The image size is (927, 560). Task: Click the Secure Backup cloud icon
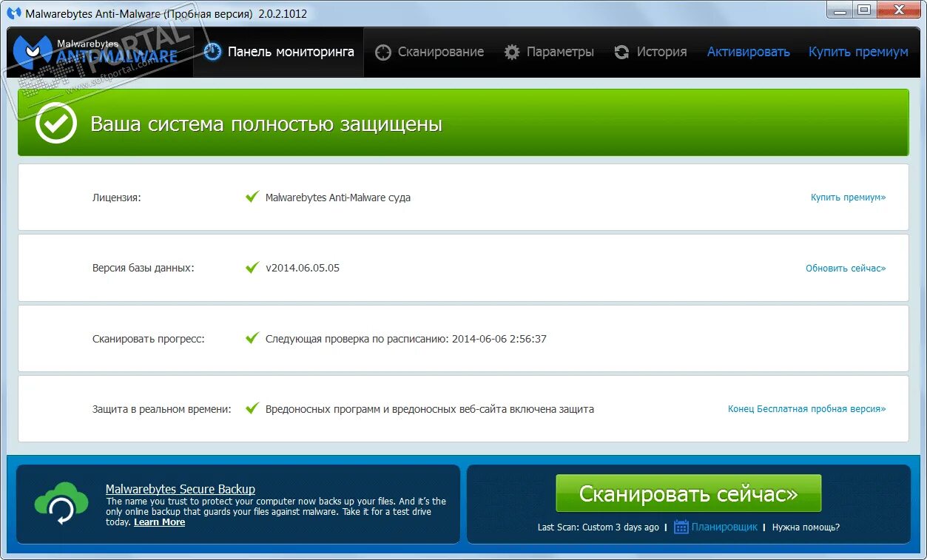(x=61, y=503)
